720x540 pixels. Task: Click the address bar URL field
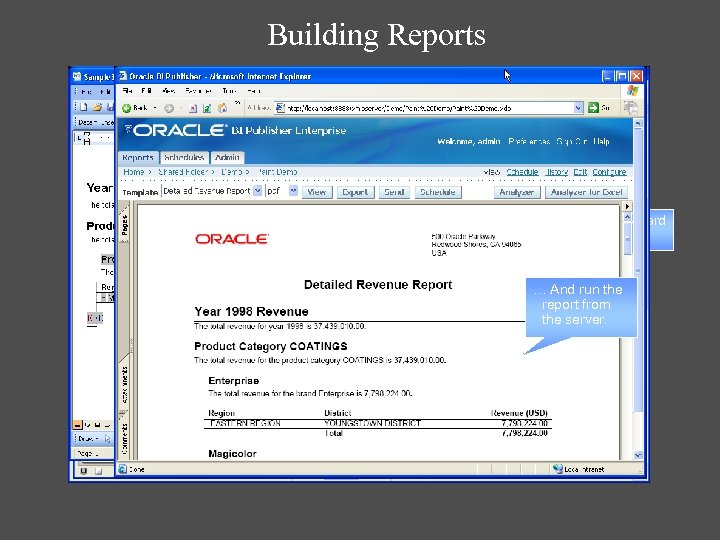[x=429, y=108]
